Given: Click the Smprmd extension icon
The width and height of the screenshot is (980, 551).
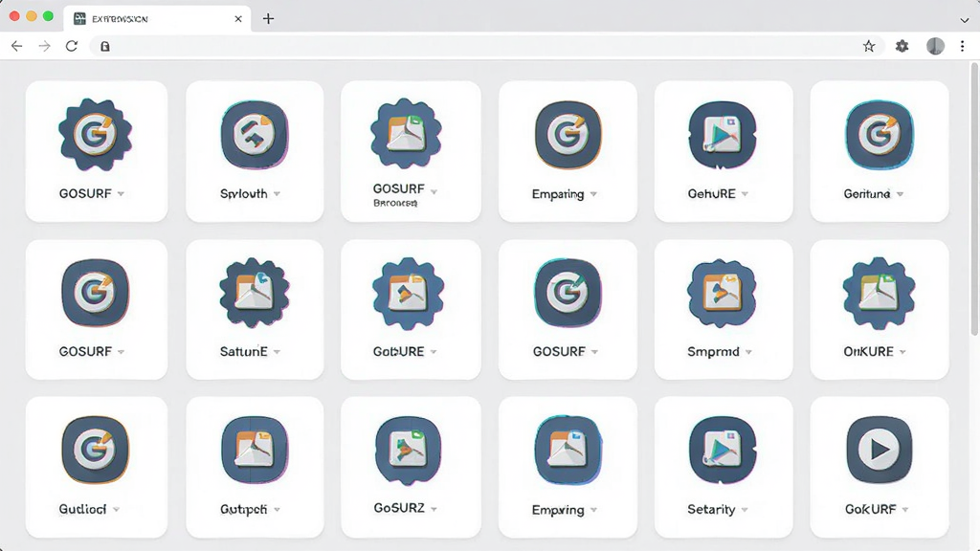Looking at the screenshot, I should pos(722,293).
